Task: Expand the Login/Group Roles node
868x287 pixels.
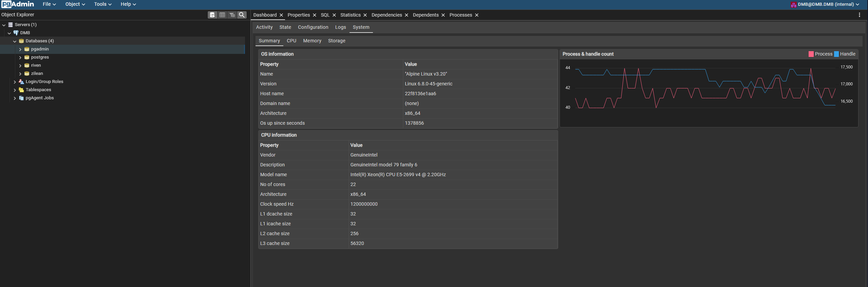Action: click(x=15, y=82)
